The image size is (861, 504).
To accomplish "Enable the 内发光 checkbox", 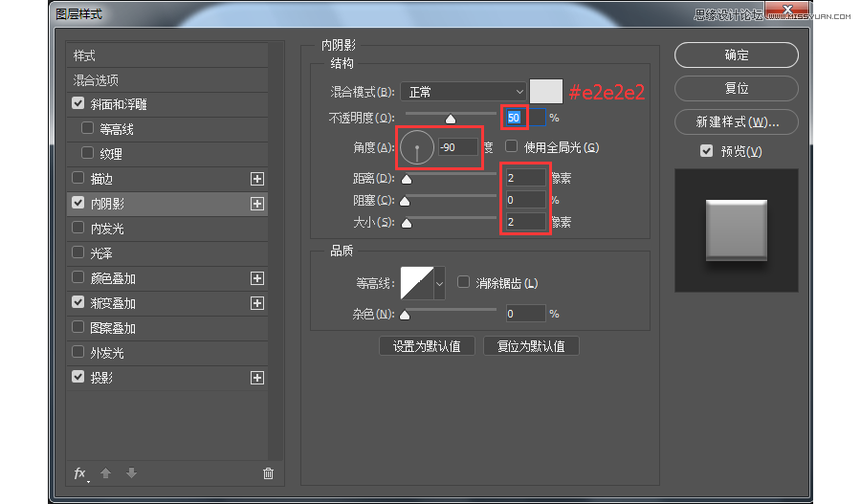I will pos(78,228).
